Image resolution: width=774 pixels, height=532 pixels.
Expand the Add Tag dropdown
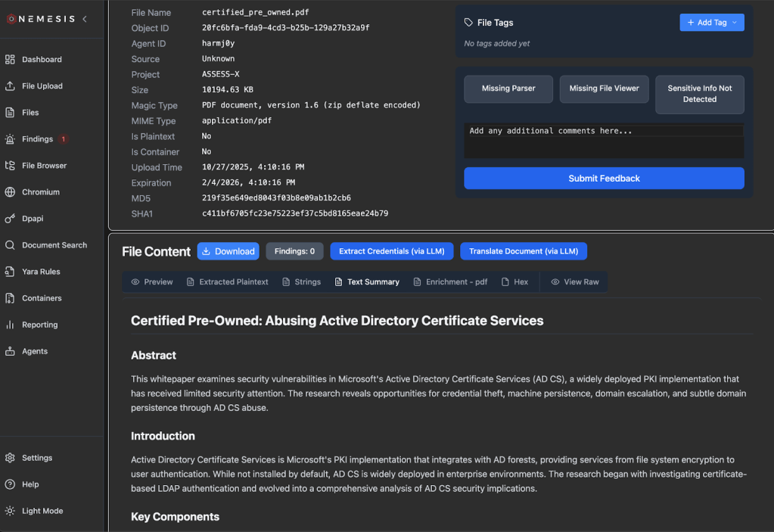[711, 23]
